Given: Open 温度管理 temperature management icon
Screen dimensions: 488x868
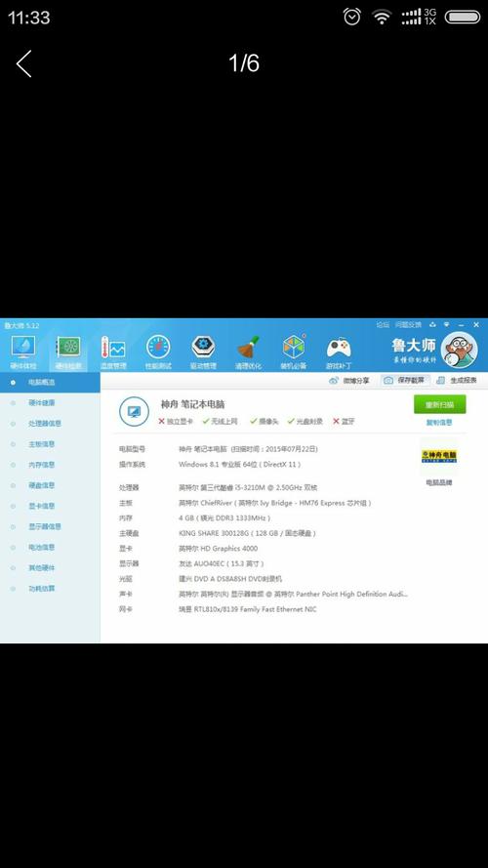Looking at the screenshot, I should [x=113, y=352].
